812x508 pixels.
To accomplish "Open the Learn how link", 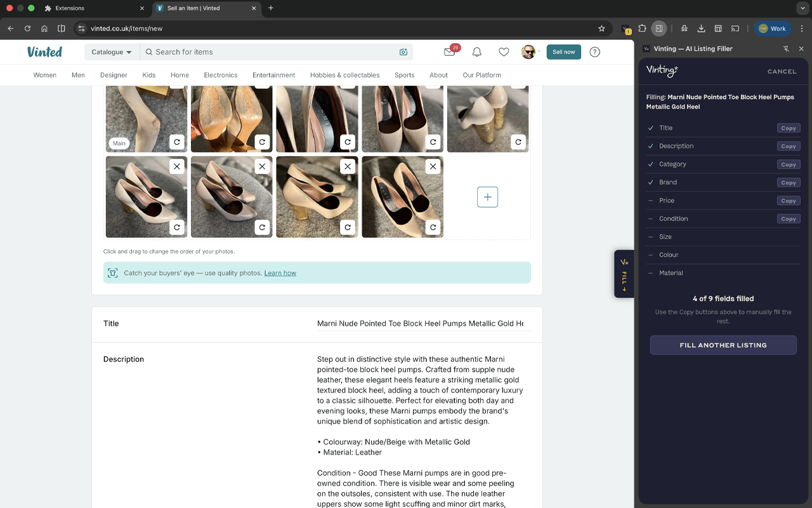I will click(x=280, y=272).
